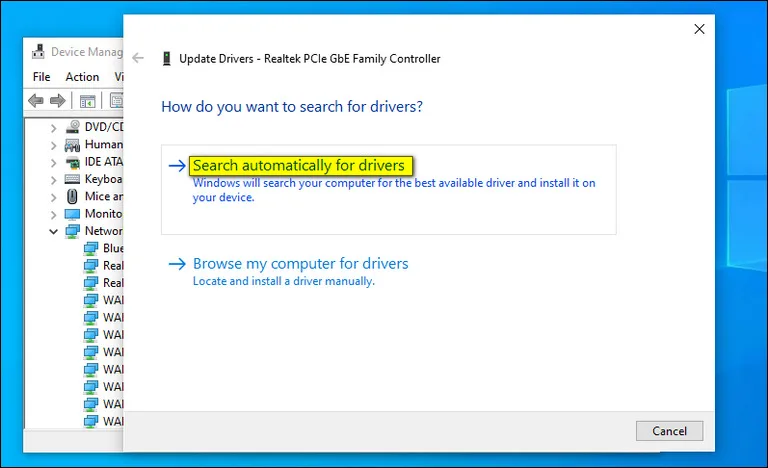
Task: Click the Monitors category icon
Action: (x=72, y=214)
